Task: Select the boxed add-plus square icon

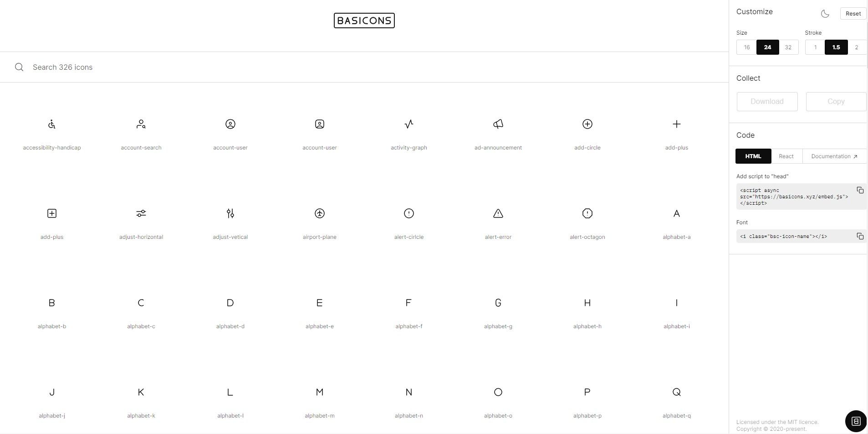Action: (x=52, y=213)
